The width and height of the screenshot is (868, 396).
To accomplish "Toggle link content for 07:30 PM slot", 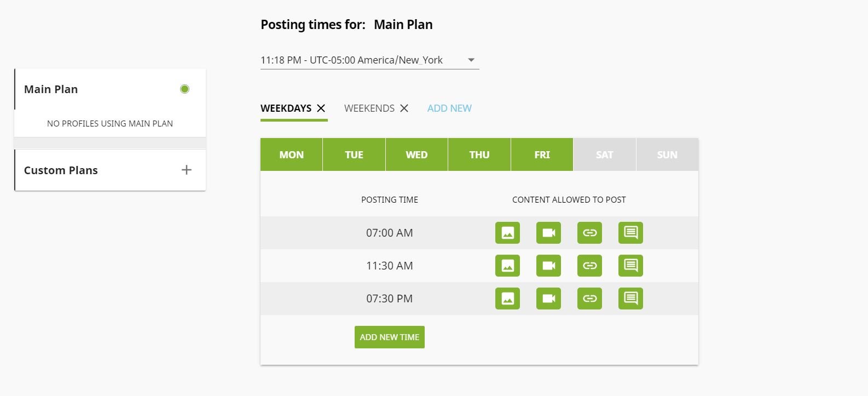I will pyautogui.click(x=589, y=299).
